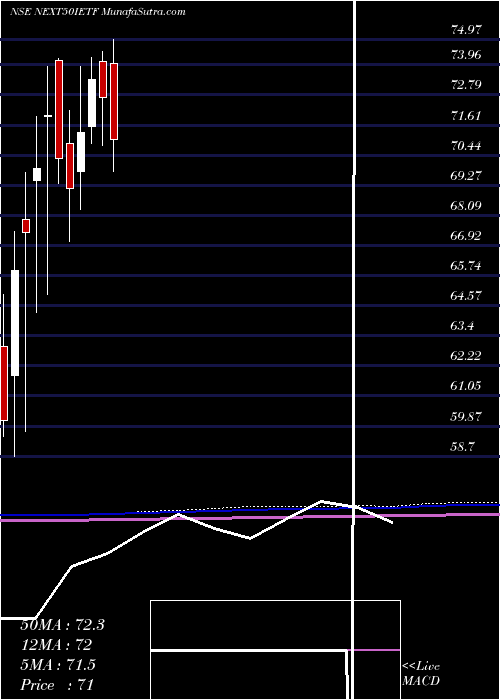Screen dimensions: 500x700
Task: Click the 70.44 price axis label
Action: click(466, 146)
